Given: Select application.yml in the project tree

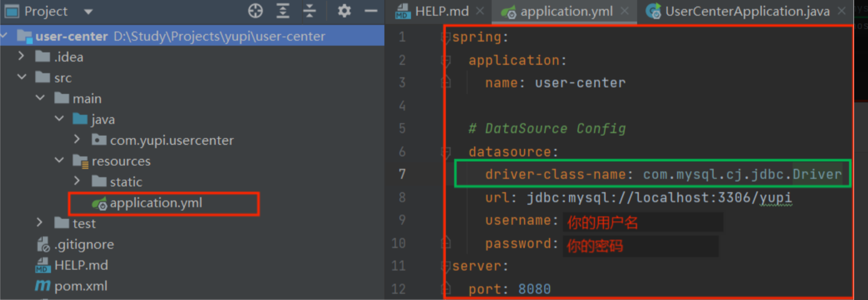Looking at the screenshot, I should pyautogui.click(x=156, y=204).
